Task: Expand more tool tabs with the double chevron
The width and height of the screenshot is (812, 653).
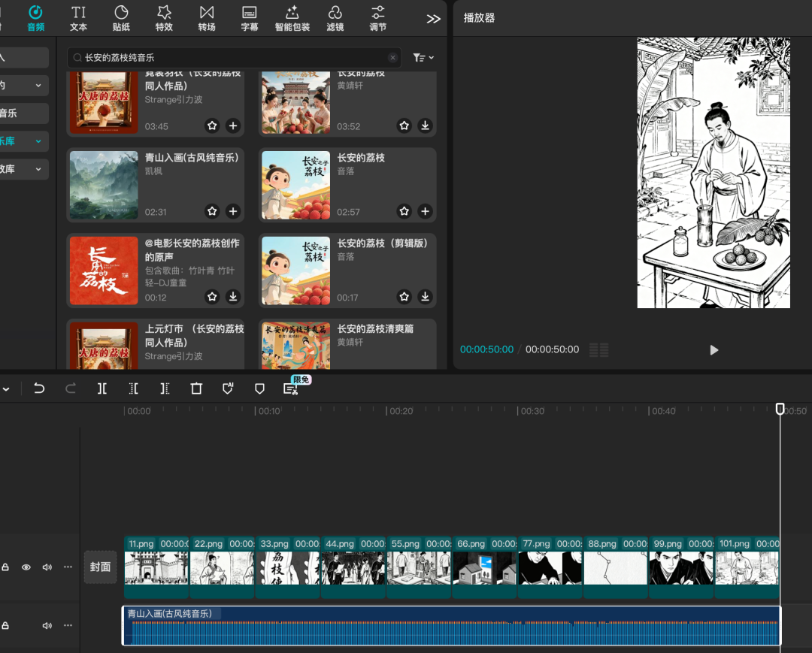Action: (433, 19)
